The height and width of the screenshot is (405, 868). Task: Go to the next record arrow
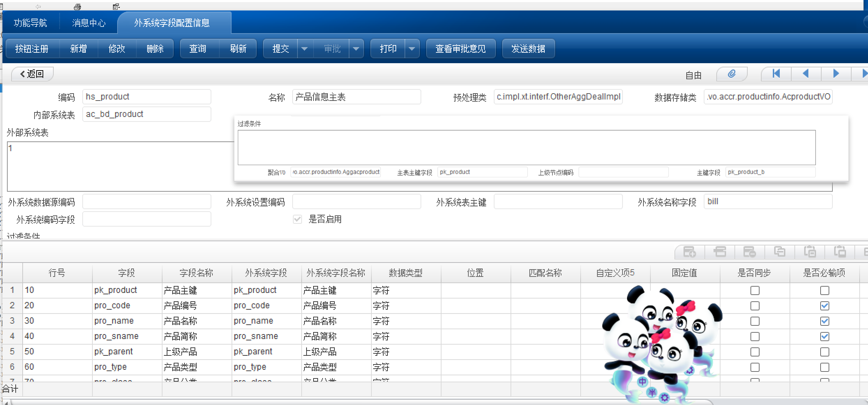click(836, 74)
